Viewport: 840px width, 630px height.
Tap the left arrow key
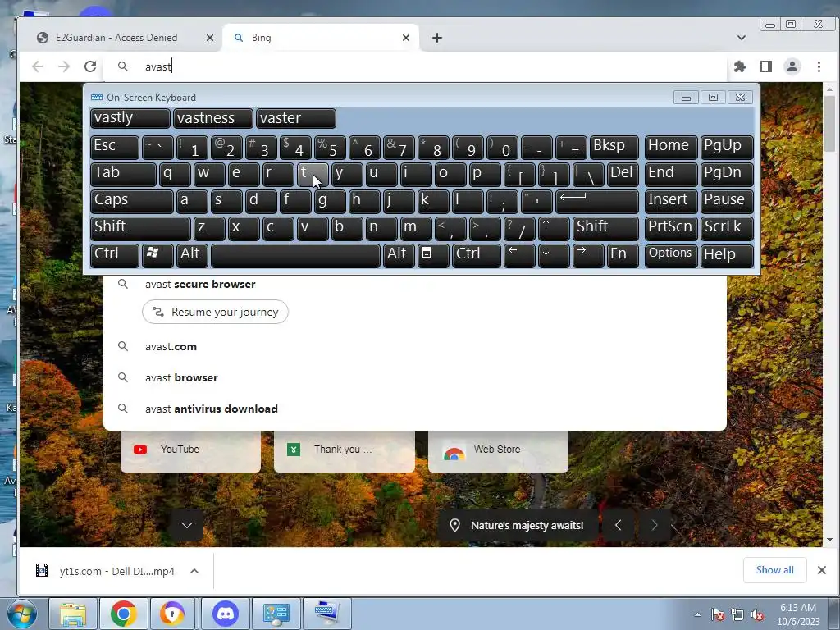click(519, 256)
